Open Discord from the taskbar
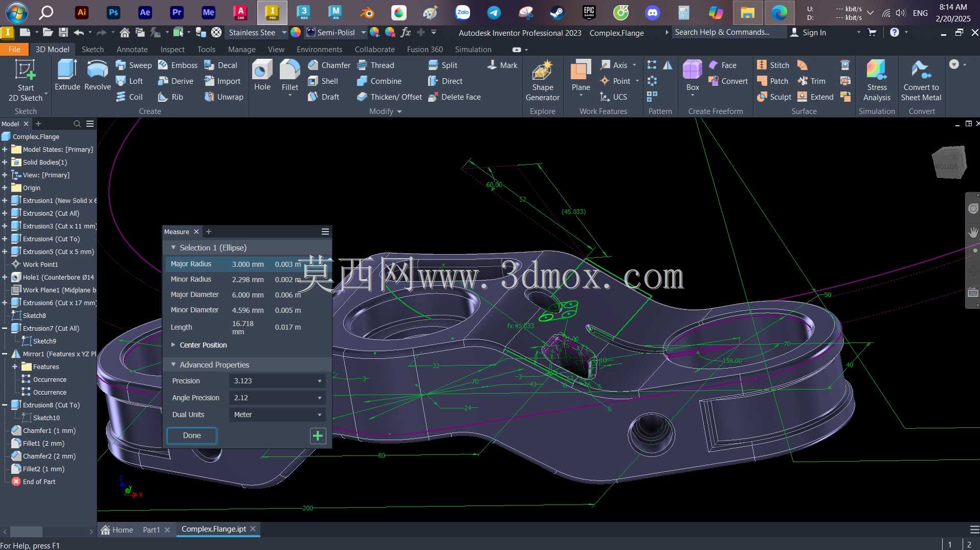The image size is (980, 550). click(x=653, y=12)
